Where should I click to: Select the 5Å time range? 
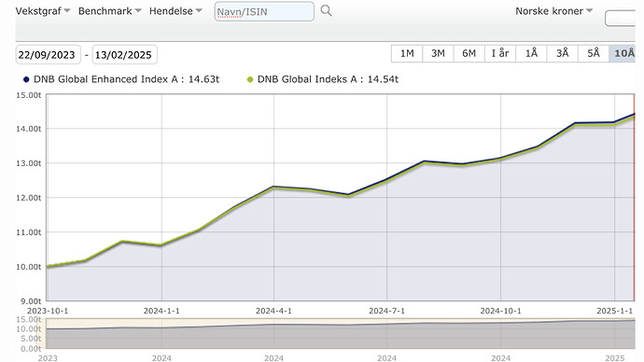[x=593, y=53]
